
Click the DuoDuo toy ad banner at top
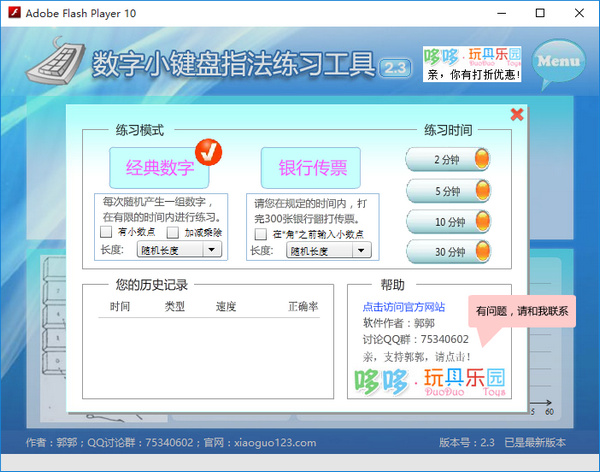472,64
